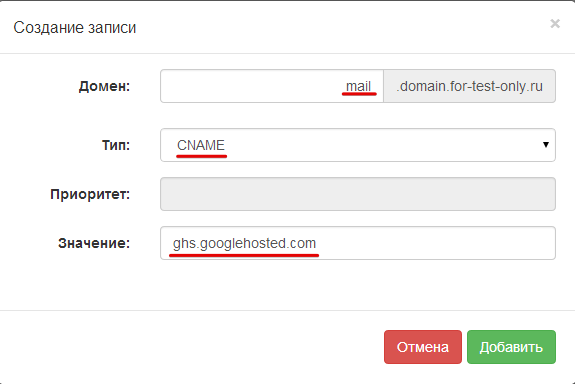This screenshot has height=384, width=575.
Task: Click the Домен: field label
Action: [x=104, y=87]
